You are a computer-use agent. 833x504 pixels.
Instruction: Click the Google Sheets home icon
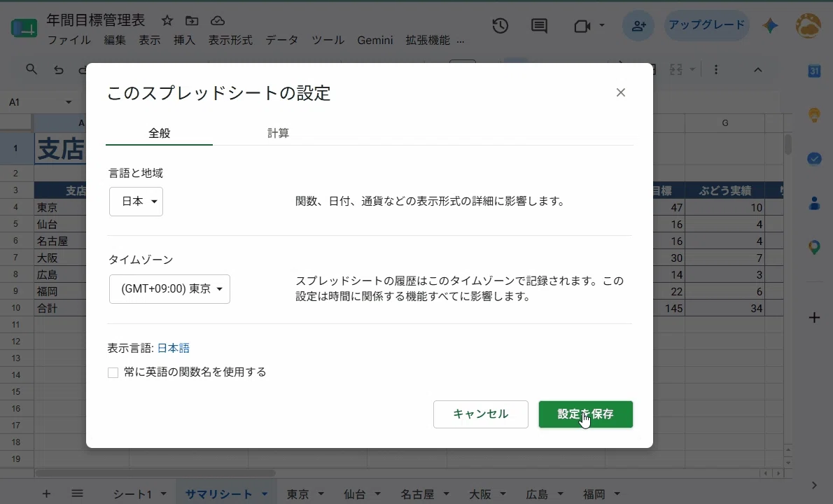pos(24,27)
